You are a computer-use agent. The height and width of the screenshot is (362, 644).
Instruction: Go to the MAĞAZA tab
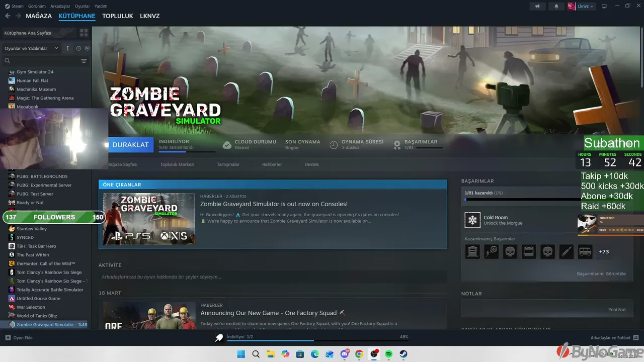coord(39,16)
